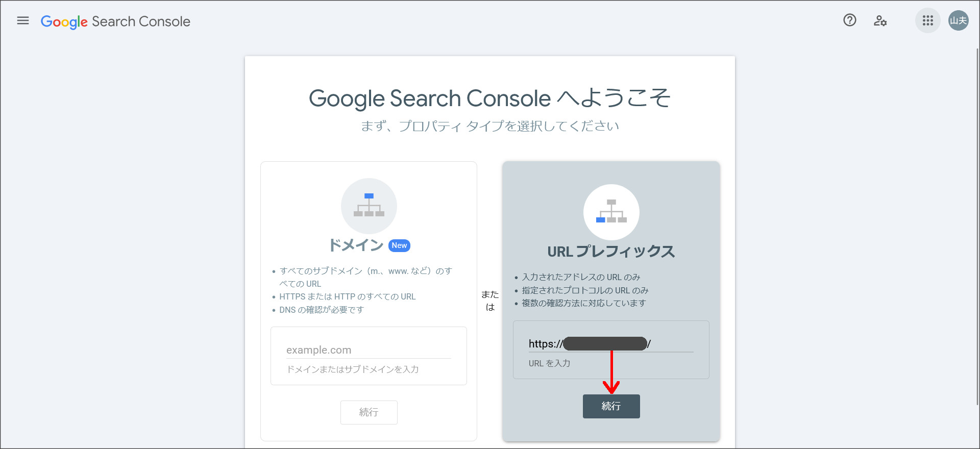The width and height of the screenshot is (980, 449).
Task: Click HTTPS または HTTP のすべての URL text
Action: point(348,296)
